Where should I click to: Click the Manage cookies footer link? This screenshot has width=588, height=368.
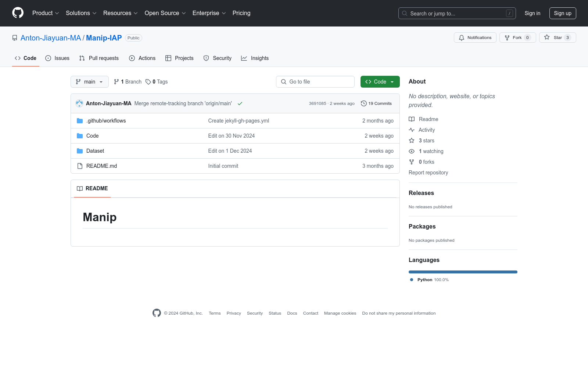340,313
